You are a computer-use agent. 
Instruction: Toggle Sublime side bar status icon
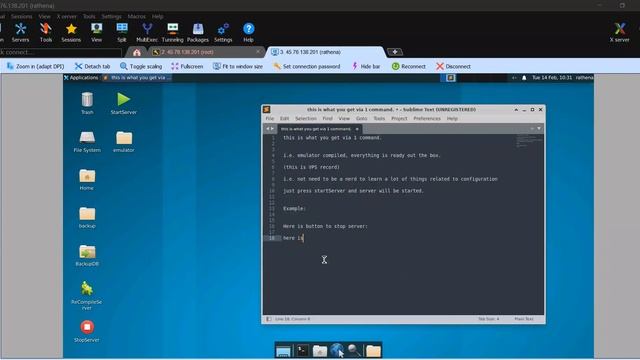(269, 319)
